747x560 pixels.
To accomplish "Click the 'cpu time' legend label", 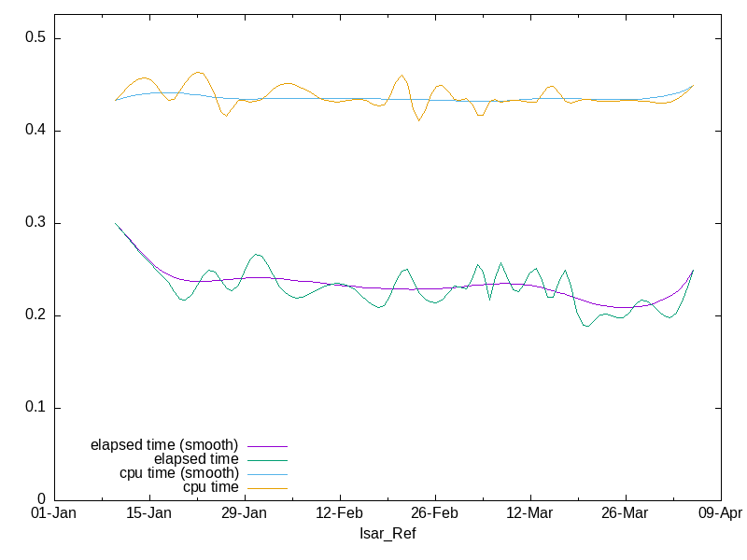I will 210,487.
